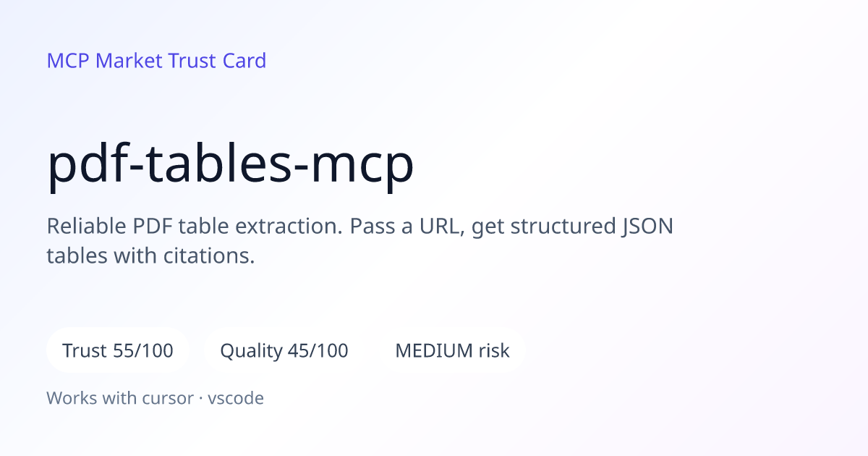Image resolution: width=868 pixels, height=456 pixels.
Task: Click the 'vscode' compatibility label
Action: (236, 398)
